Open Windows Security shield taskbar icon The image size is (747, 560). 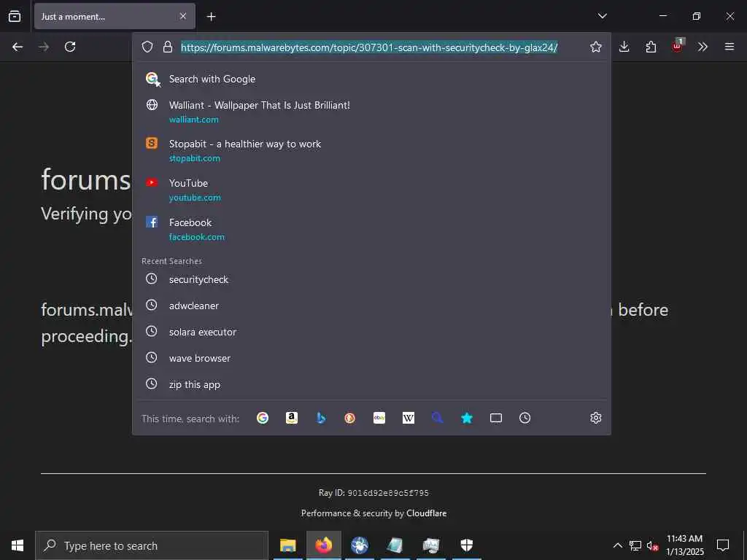[466, 545]
